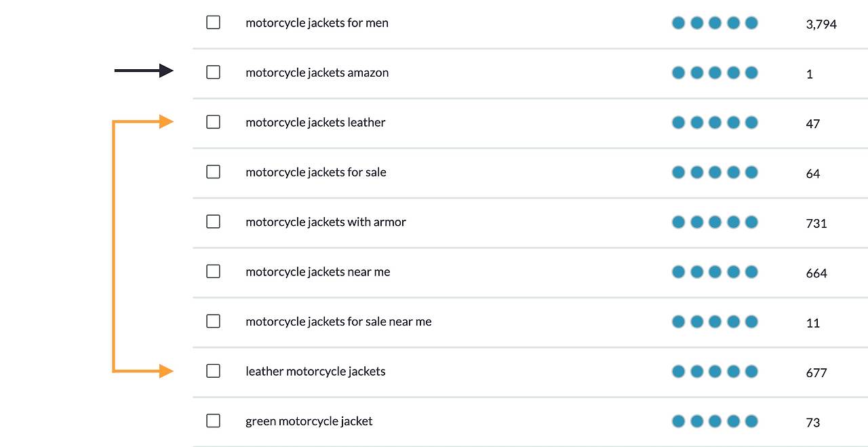
Task: Click rating dots for 'motorcycle jackets for men'
Action: [x=715, y=23]
